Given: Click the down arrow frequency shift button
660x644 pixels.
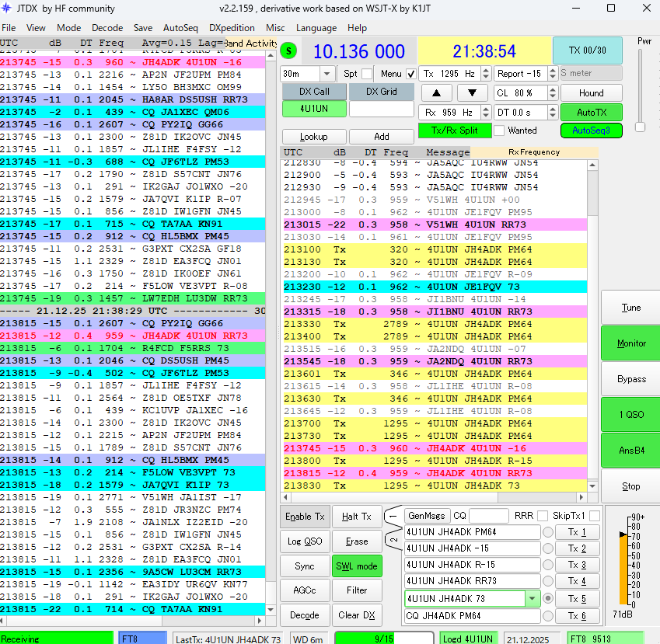Looking at the screenshot, I should 473,93.
